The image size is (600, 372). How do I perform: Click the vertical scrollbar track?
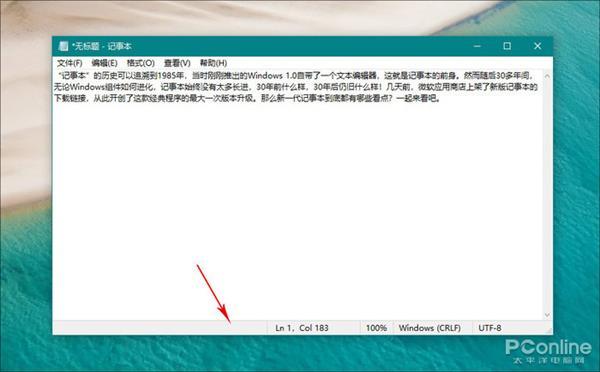point(547,196)
